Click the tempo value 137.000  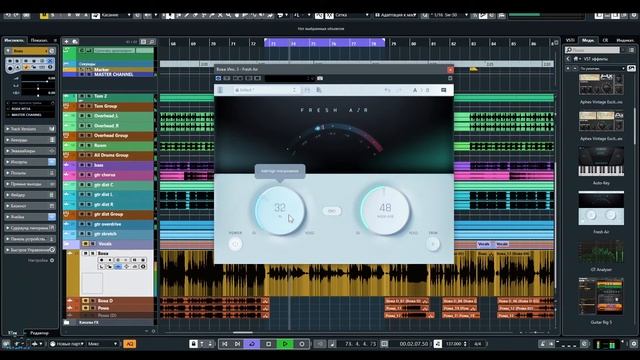click(453, 344)
